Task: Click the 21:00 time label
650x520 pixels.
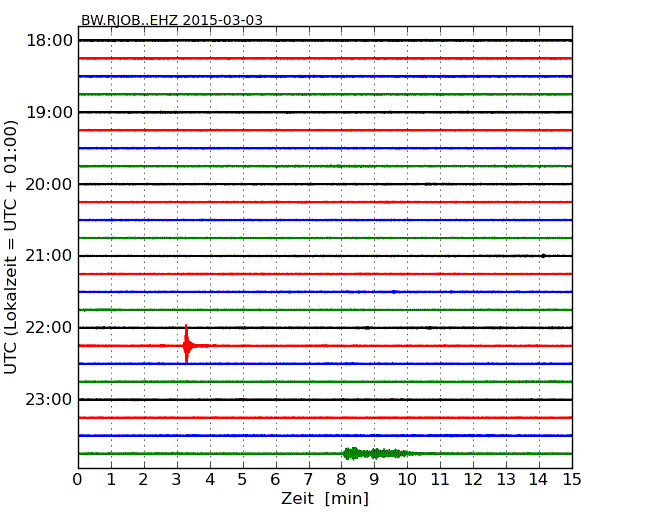Action: [x=50, y=256]
